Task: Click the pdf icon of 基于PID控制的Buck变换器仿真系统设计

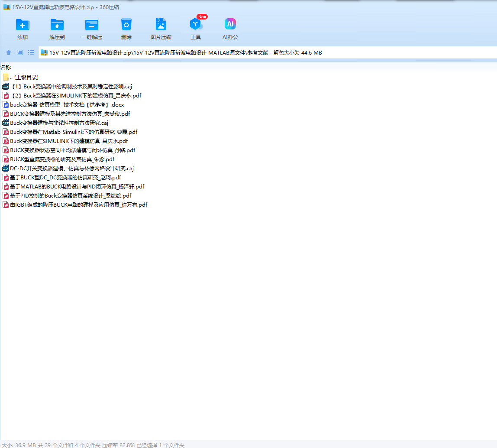Action: click(6, 195)
